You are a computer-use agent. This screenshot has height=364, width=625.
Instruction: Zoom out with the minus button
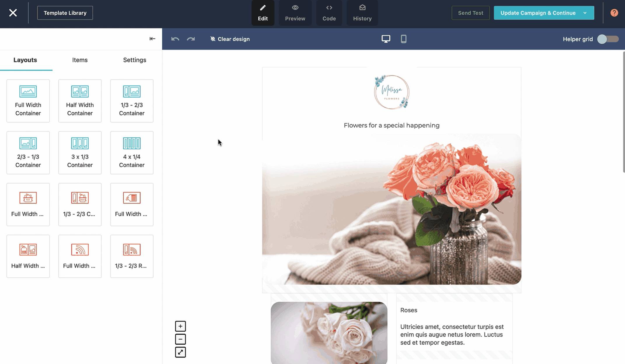[x=180, y=339]
